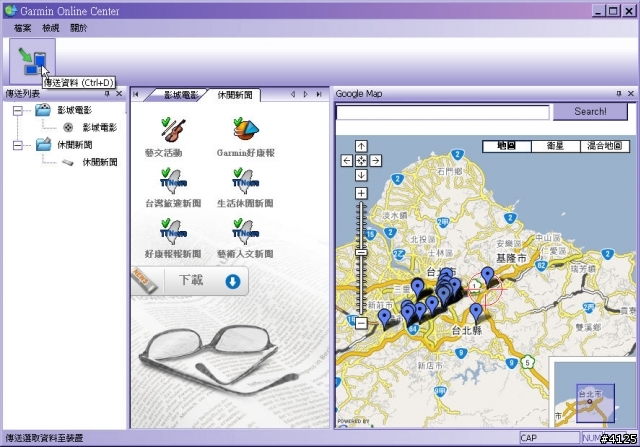The height and width of the screenshot is (447, 640).
Task: Select the 影城電影 film reel child item
Action: click(90, 128)
